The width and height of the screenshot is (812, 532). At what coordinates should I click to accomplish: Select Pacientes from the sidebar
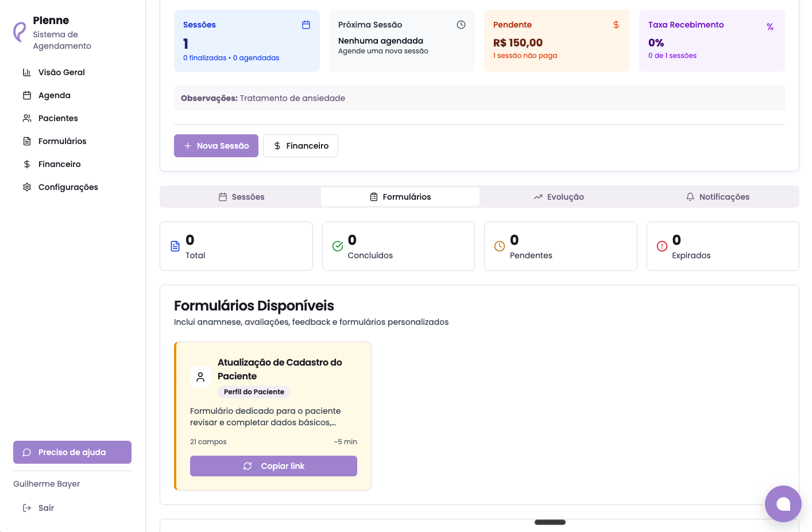58,118
